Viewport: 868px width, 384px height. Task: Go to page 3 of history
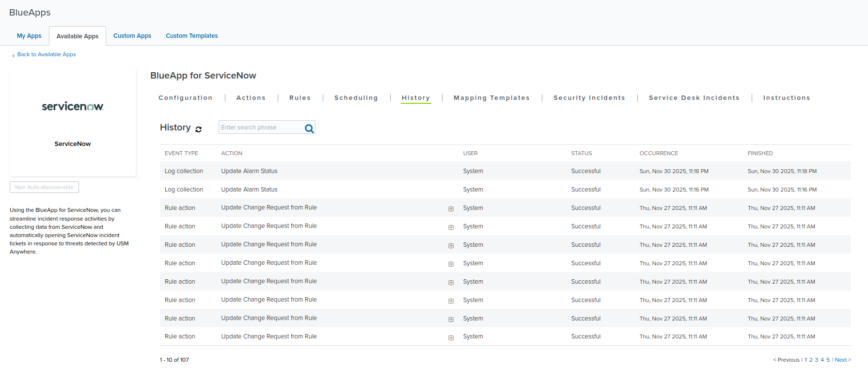click(x=817, y=360)
